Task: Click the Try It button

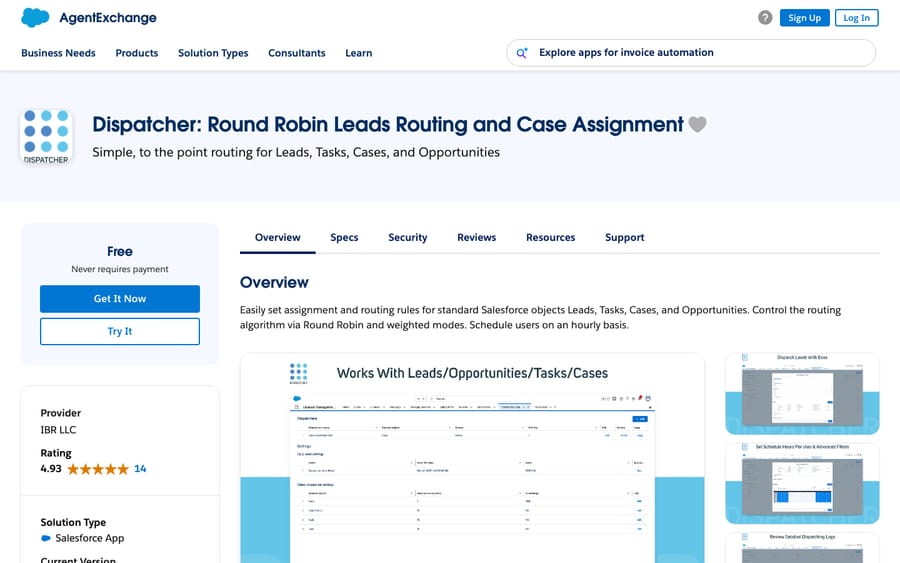Action: (120, 332)
